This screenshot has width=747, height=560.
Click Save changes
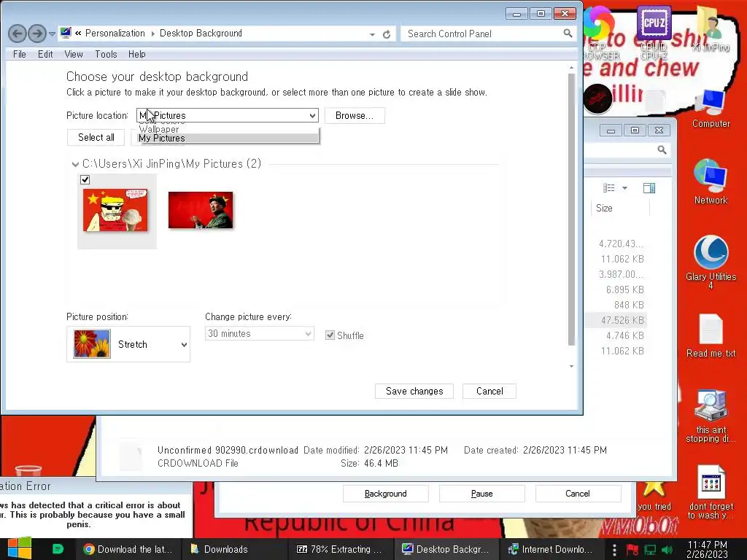click(x=414, y=392)
